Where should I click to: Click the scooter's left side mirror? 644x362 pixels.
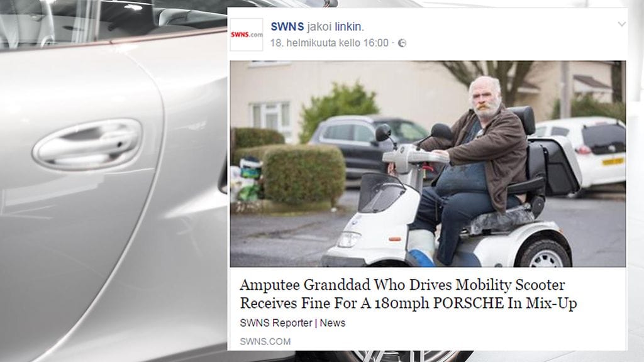click(383, 133)
